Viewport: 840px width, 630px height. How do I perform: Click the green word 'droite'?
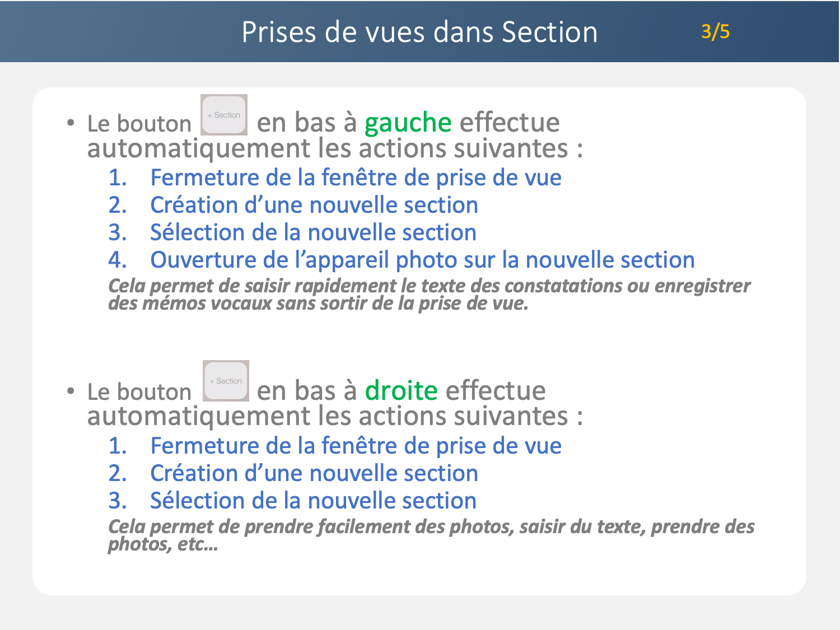pos(401,391)
